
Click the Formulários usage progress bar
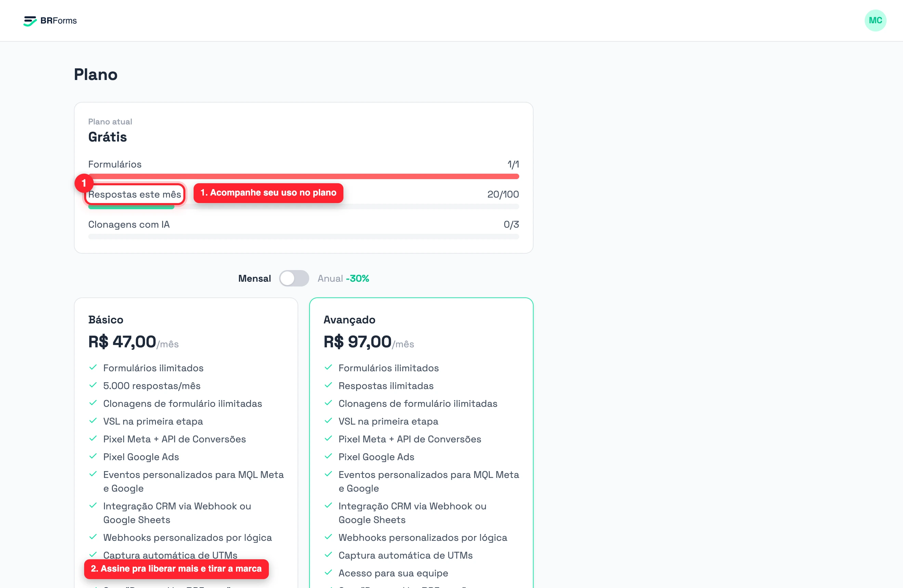[303, 176]
